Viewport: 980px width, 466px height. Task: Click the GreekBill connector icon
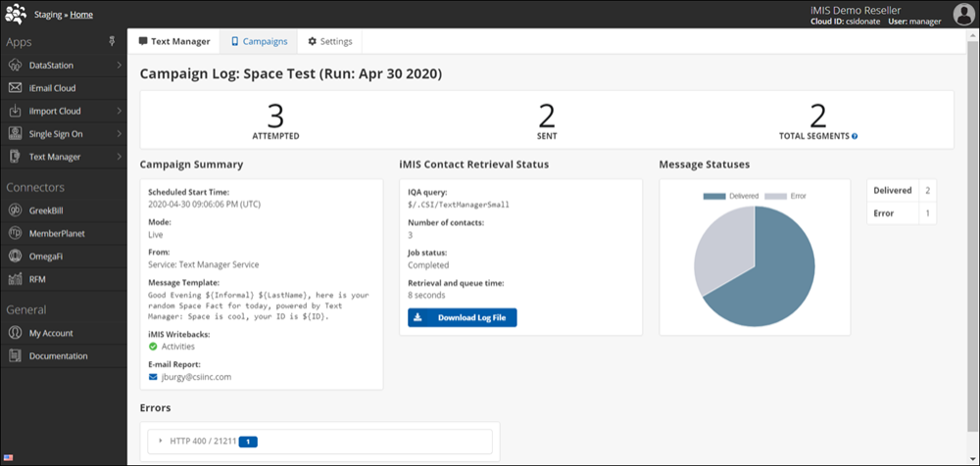click(15, 210)
